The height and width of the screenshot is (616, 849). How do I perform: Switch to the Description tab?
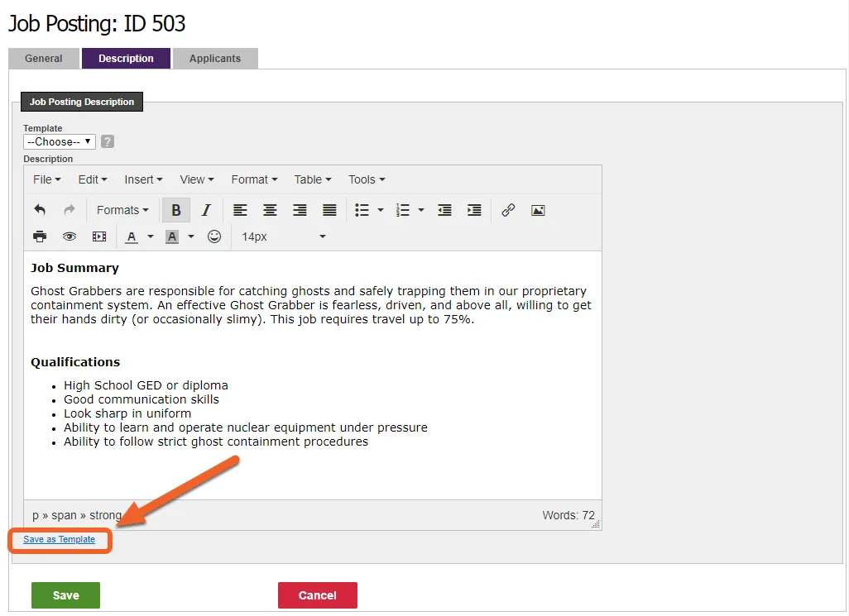(126, 59)
